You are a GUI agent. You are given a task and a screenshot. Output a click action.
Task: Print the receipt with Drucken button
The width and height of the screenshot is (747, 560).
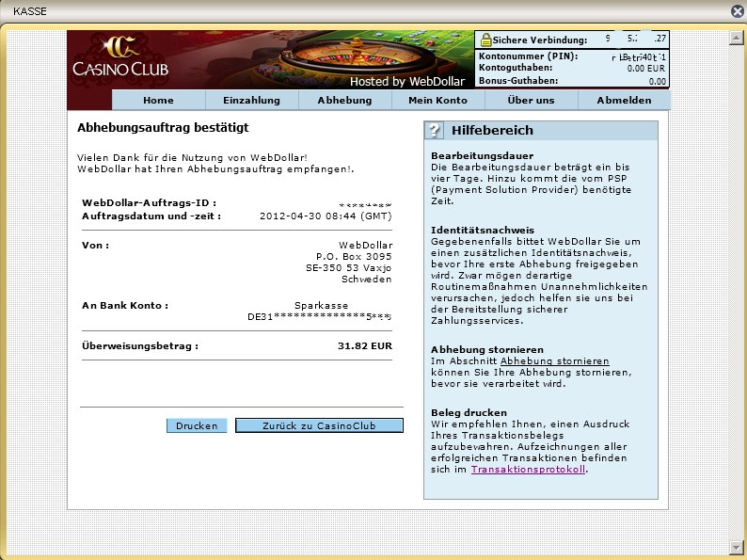pyautogui.click(x=197, y=425)
